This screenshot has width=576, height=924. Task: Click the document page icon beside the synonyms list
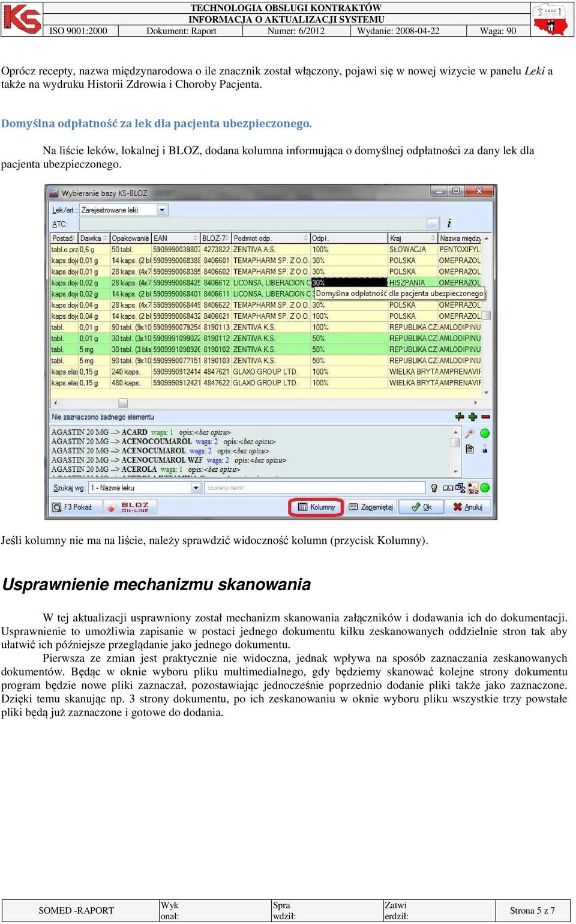pos(470,449)
